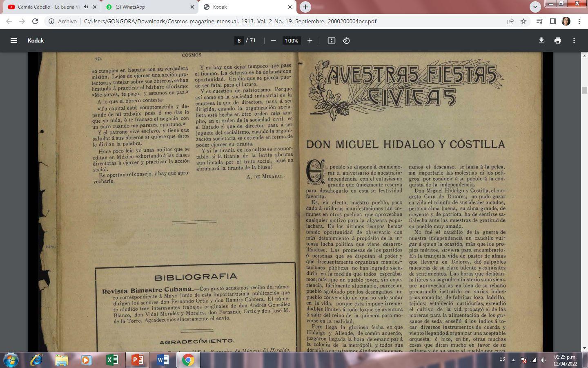588x368 pixels.
Task: Click the fit to page icon
Action: (x=332, y=40)
